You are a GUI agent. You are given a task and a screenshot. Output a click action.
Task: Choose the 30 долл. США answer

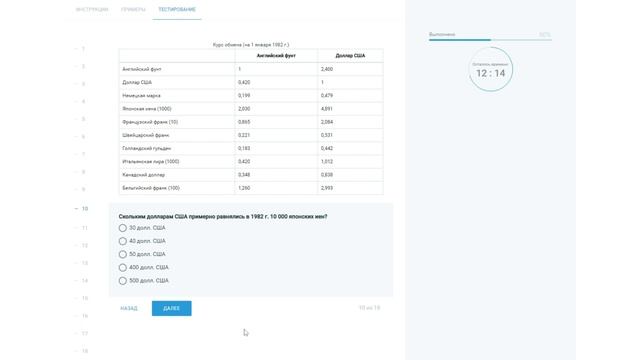122,228
